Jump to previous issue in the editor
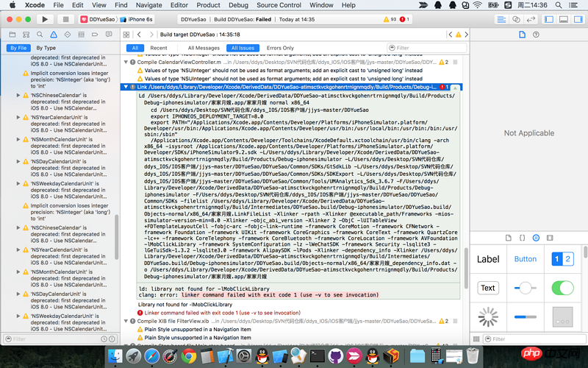Screen dimensions: 588x368 click(x=451, y=35)
